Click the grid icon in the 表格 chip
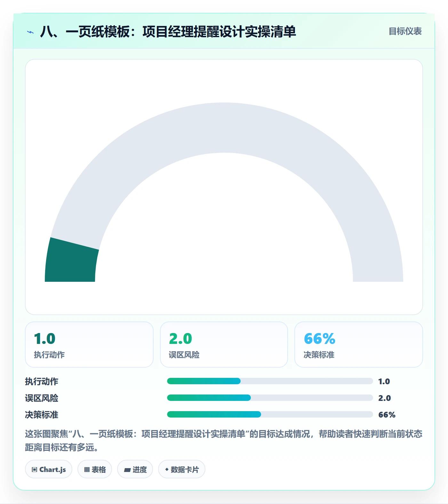This screenshot has width=448, height=504. (x=87, y=470)
